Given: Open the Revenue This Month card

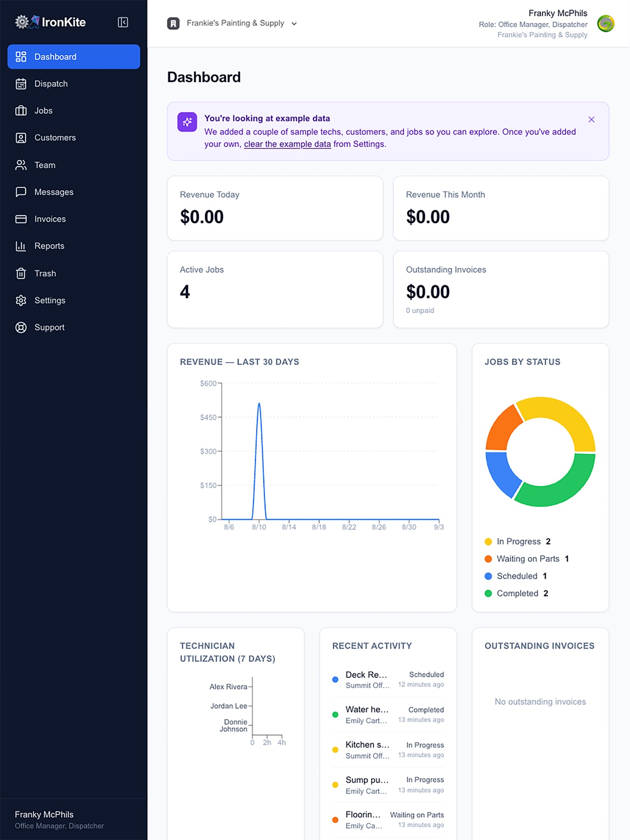Looking at the screenshot, I should coord(501,208).
